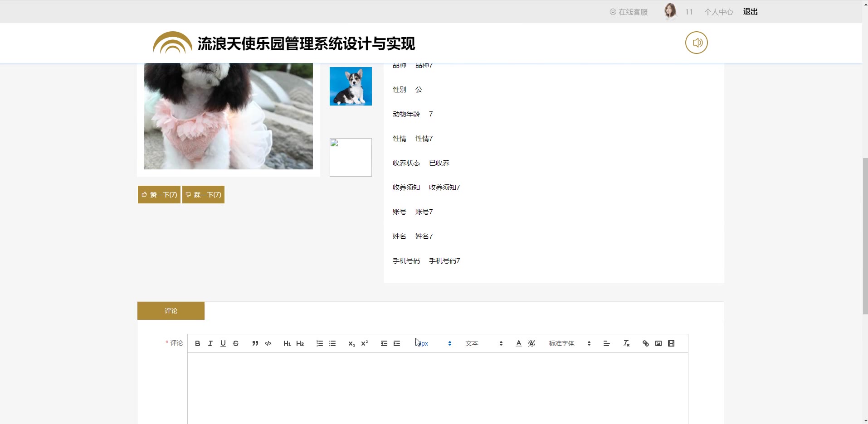Toggle strikethrough formatting in the comment editor
Viewport: 868px width, 424px height.
tap(236, 343)
